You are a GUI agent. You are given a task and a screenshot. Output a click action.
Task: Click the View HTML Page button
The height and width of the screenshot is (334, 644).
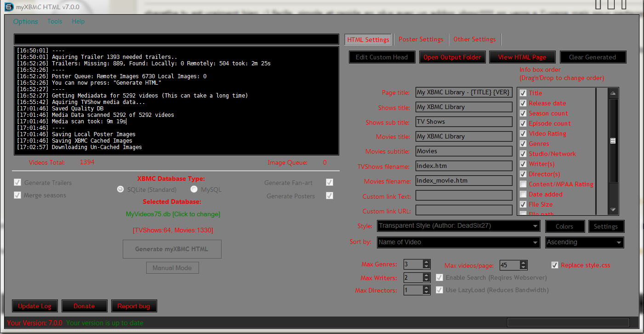pos(522,58)
